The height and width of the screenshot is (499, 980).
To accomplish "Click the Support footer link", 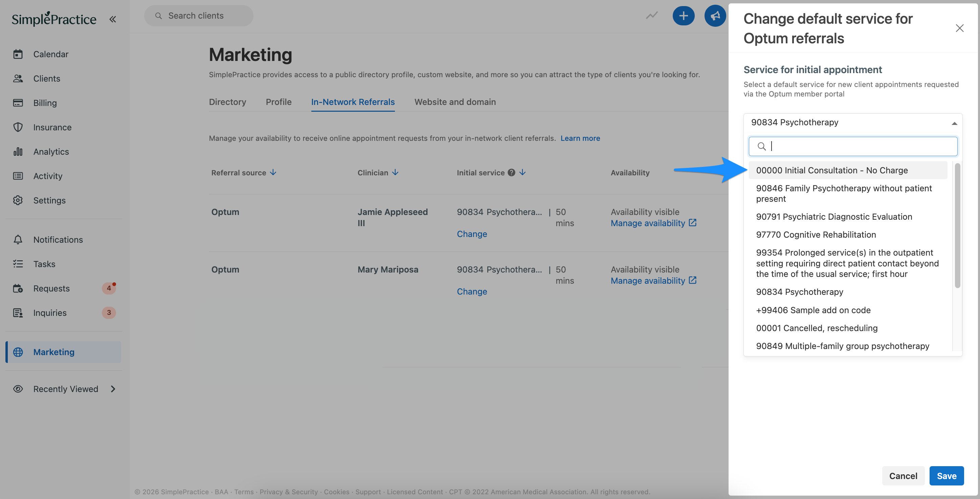I will click(x=367, y=492).
